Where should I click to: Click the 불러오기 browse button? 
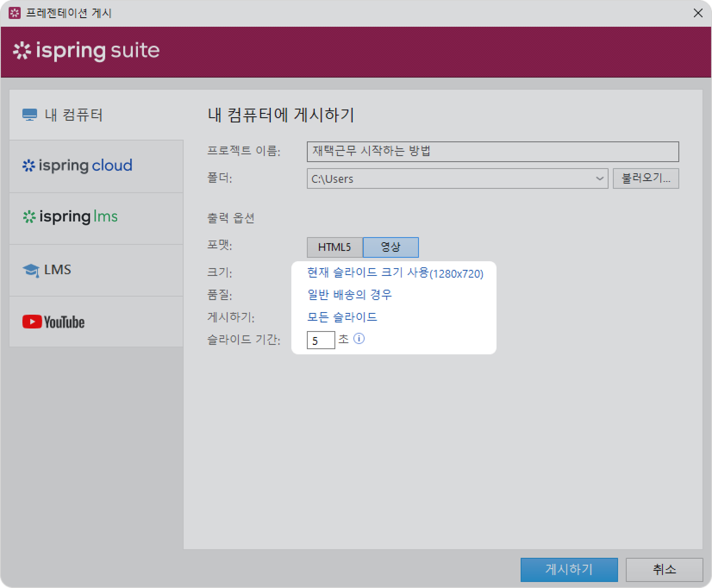[646, 178]
